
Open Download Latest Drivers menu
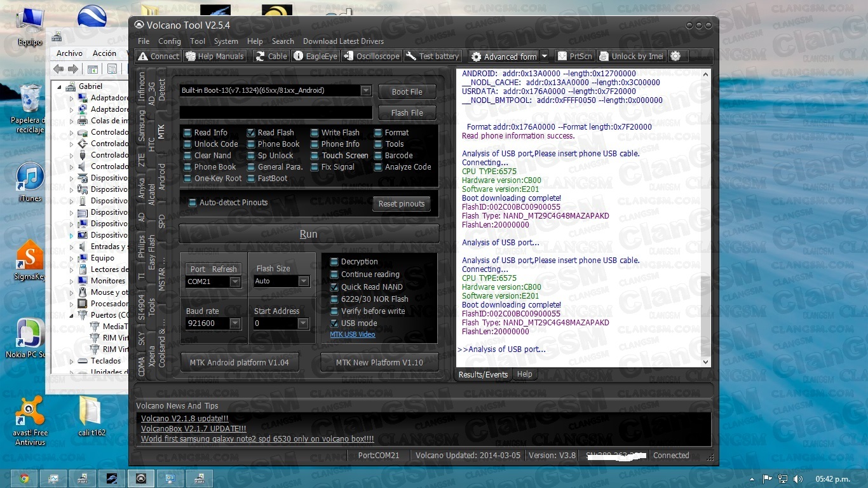[343, 41]
